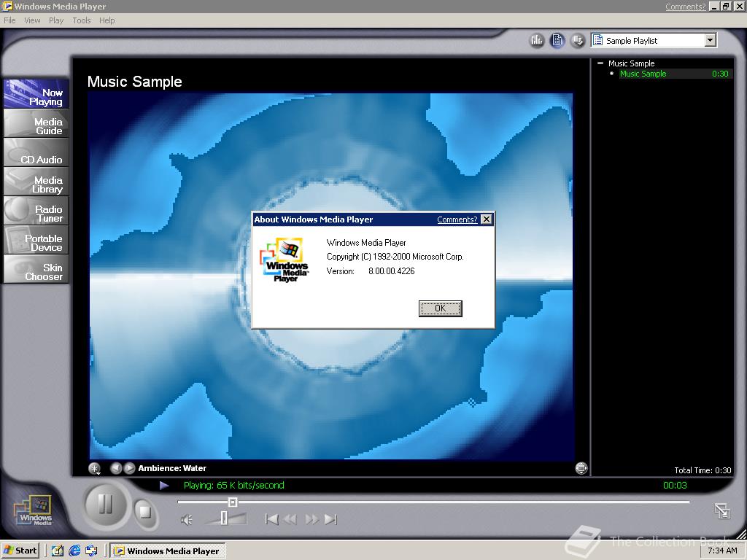
Task: Switch to the previous visualization
Action: [x=116, y=468]
